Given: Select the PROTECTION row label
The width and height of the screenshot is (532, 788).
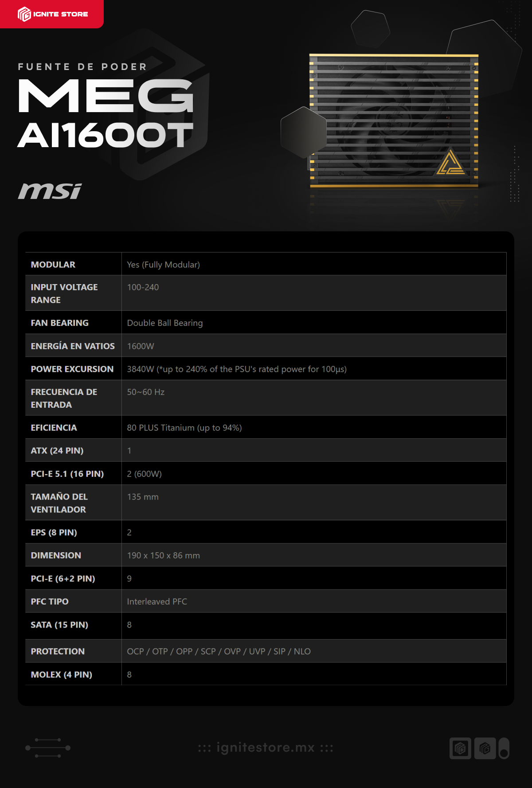Looking at the screenshot, I should (58, 651).
